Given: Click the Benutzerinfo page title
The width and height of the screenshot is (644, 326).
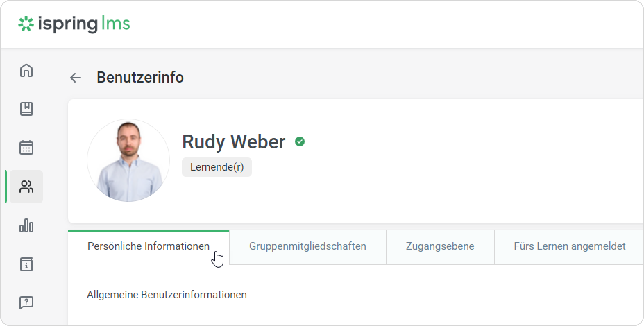Looking at the screenshot, I should click(x=140, y=77).
